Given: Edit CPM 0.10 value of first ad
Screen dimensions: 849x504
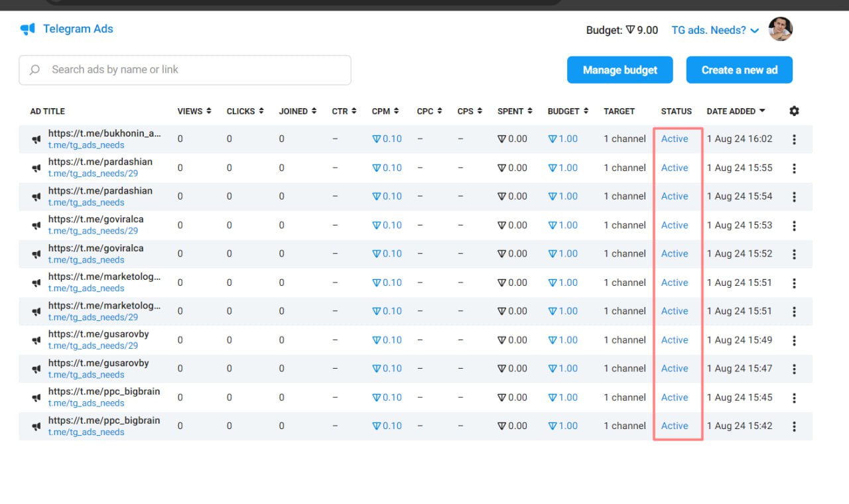Looking at the screenshot, I should click(x=387, y=139).
